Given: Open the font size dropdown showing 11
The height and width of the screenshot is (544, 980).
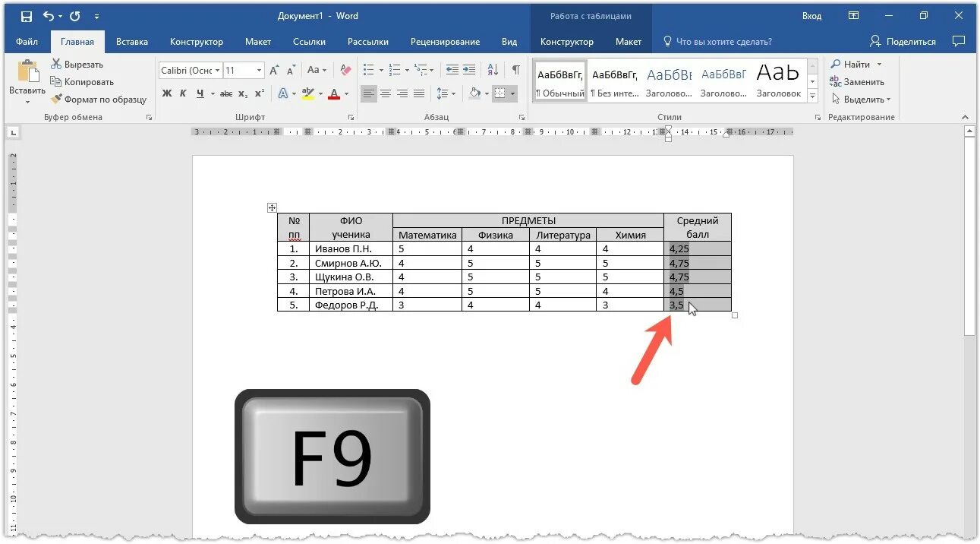Looking at the screenshot, I should [x=260, y=70].
